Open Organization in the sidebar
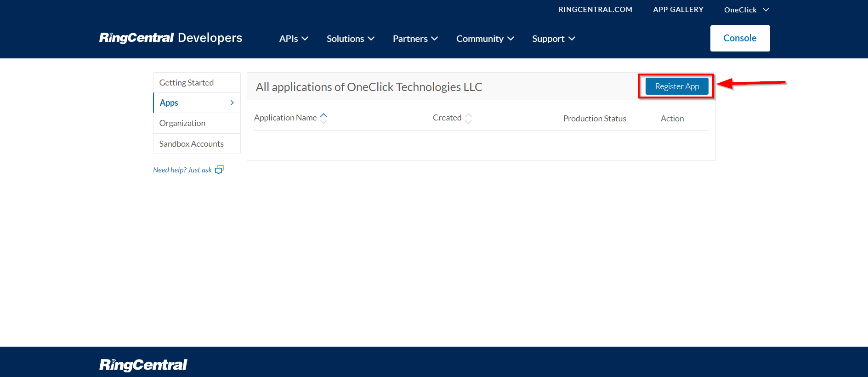Viewport: 868px width, 377px height. click(x=182, y=123)
